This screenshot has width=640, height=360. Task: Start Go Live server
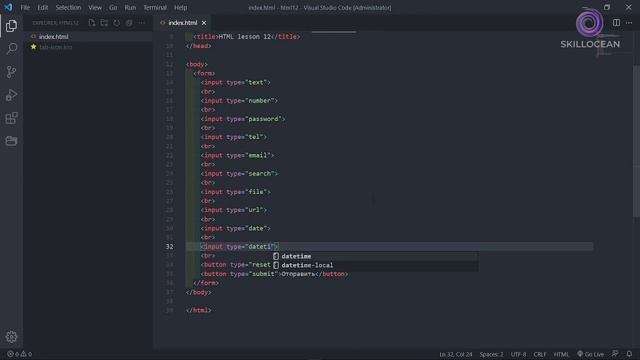(590, 354)
